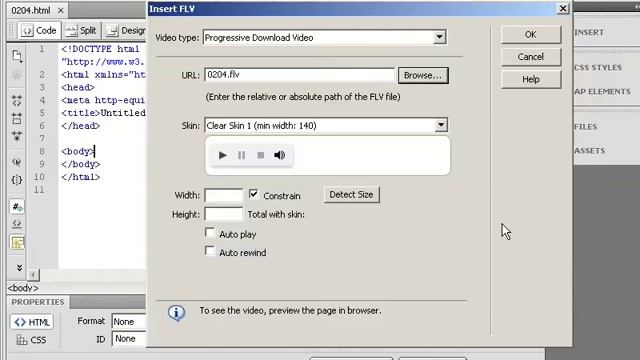Click the <head> line in code
640x360 pixels.
(x=78, y=87)
